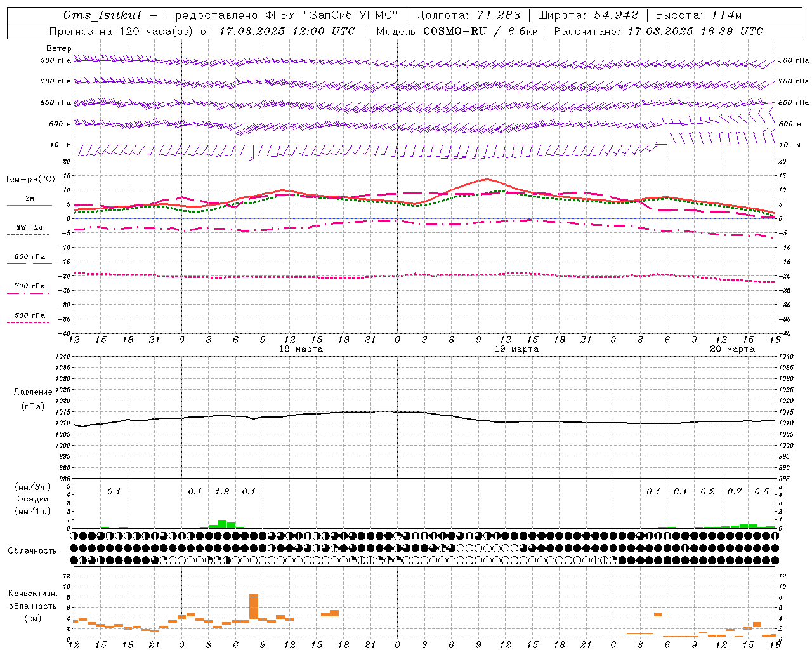812x650 pixels.
Task: Click the (гПа) unit under Давление
Action: (x=33, y=407)
